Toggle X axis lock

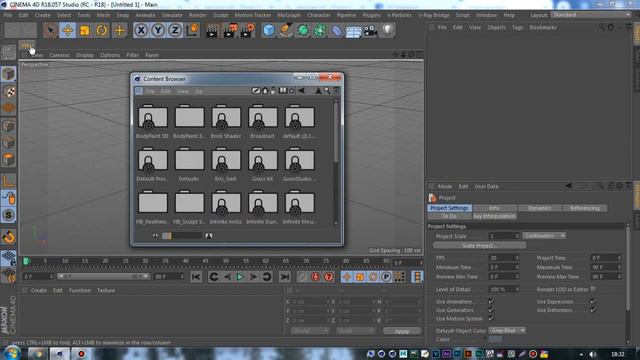141,30
